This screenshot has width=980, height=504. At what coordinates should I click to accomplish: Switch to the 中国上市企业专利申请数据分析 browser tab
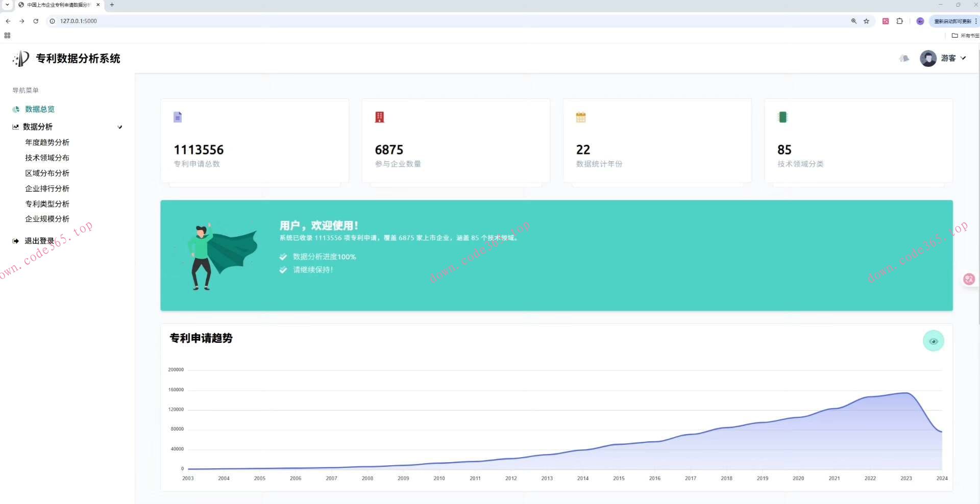pos(56,5)
